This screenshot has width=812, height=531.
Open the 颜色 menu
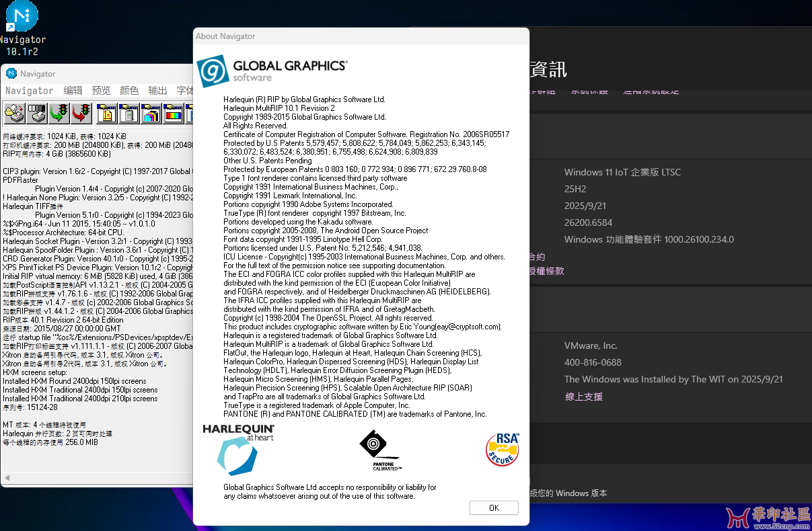pyautogui.click(x=129, y=91)
